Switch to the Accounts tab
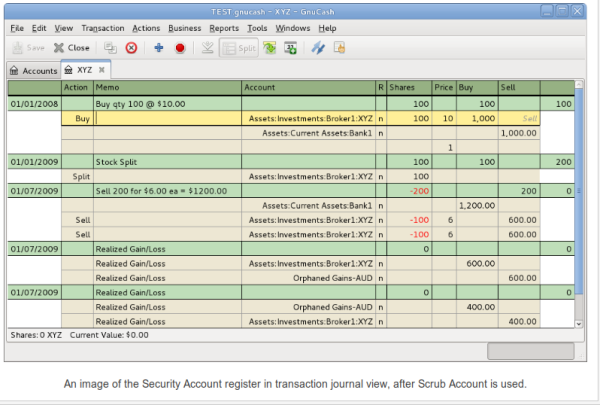 click(34, 70)
